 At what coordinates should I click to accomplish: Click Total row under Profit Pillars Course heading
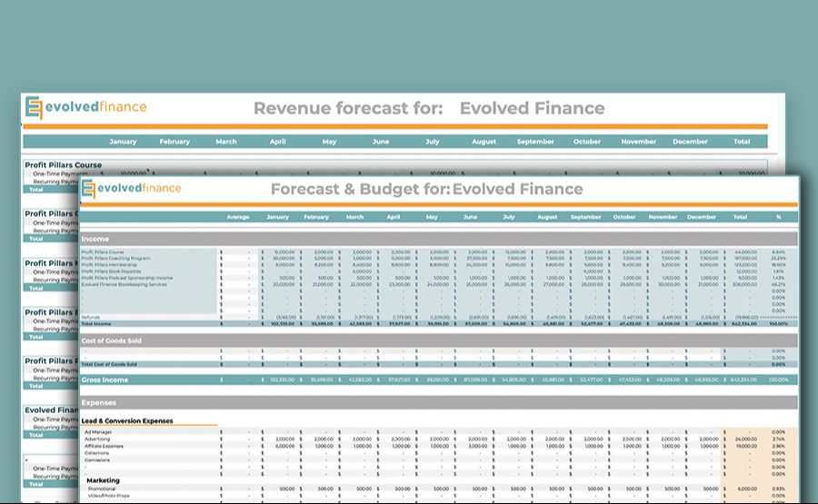(51, 190)
